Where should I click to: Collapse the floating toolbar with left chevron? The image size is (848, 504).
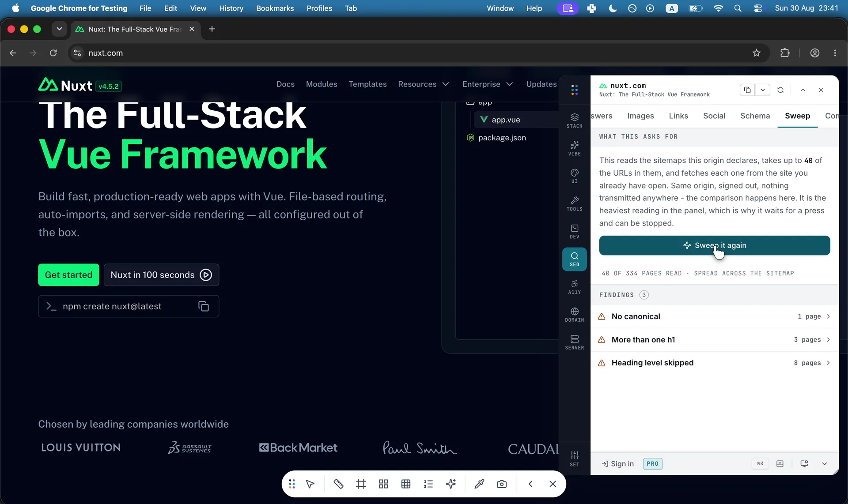530,484
